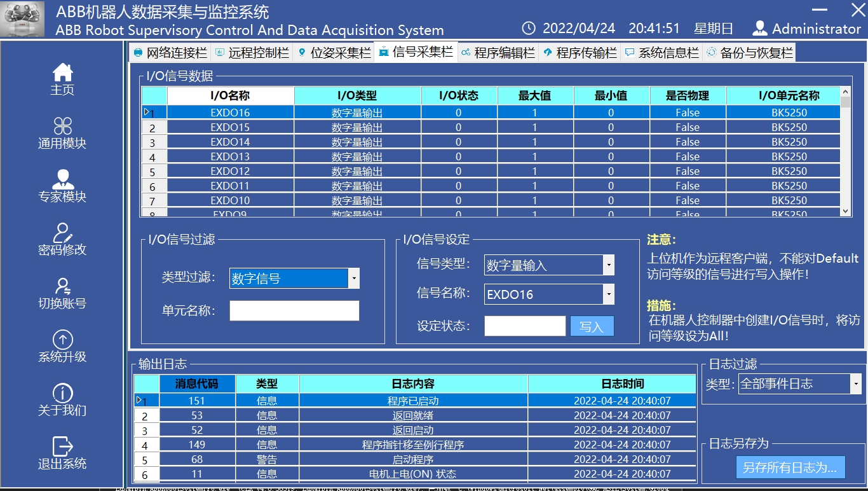Select the Administrator user icon

click(759, 28)
